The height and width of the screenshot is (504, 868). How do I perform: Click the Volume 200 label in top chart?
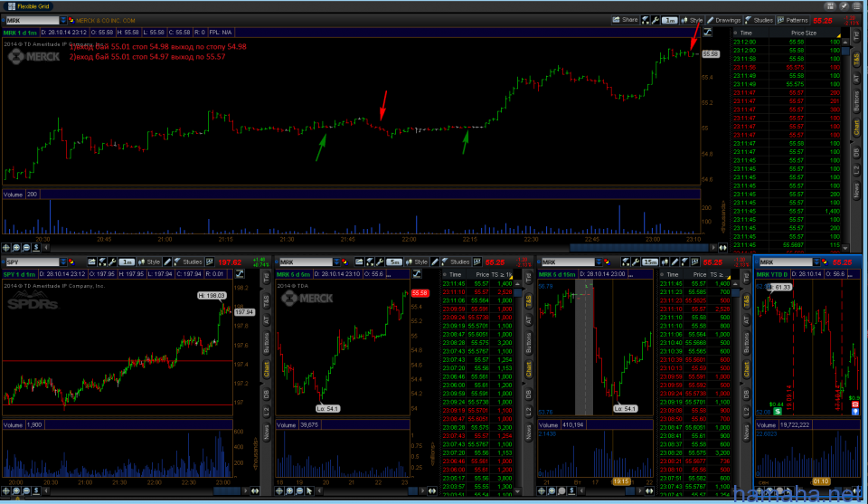point(21,195)
